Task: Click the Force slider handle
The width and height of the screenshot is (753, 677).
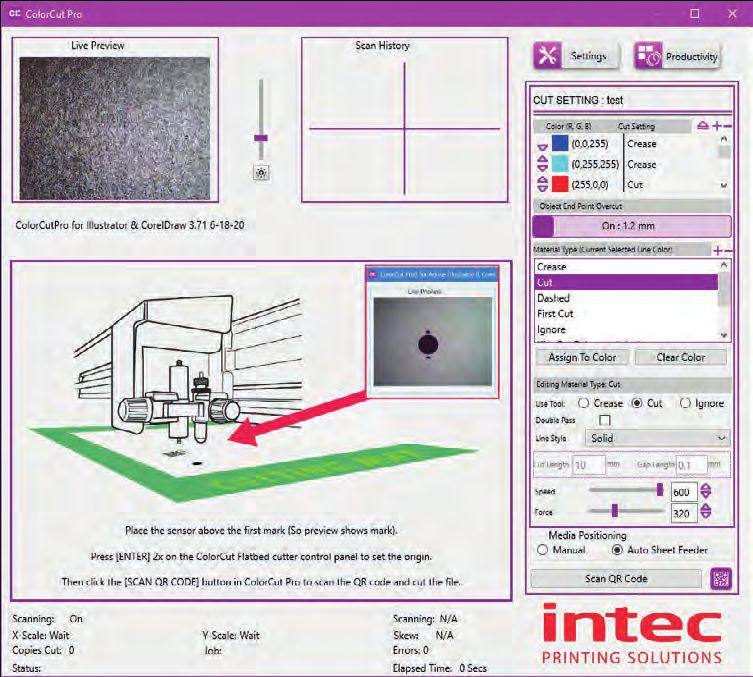Action: coord(615,510)
